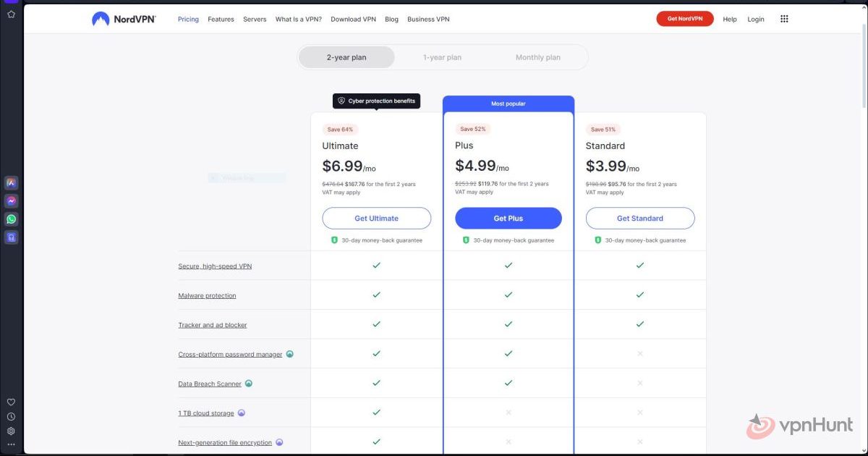Image resolution: width=868 pixels, height=456 pixels.
Task: Click the $3.99/mo Standard price
Action: click(x=613, y=166)
